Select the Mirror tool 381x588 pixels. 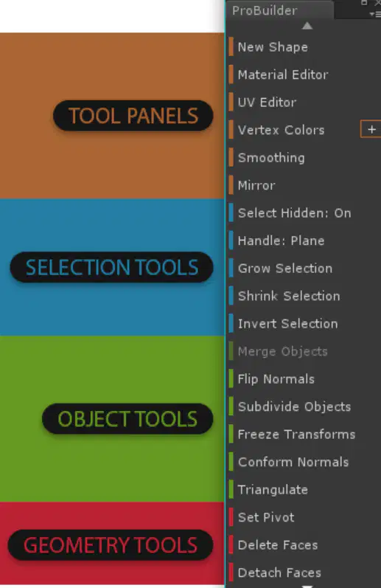256,185
